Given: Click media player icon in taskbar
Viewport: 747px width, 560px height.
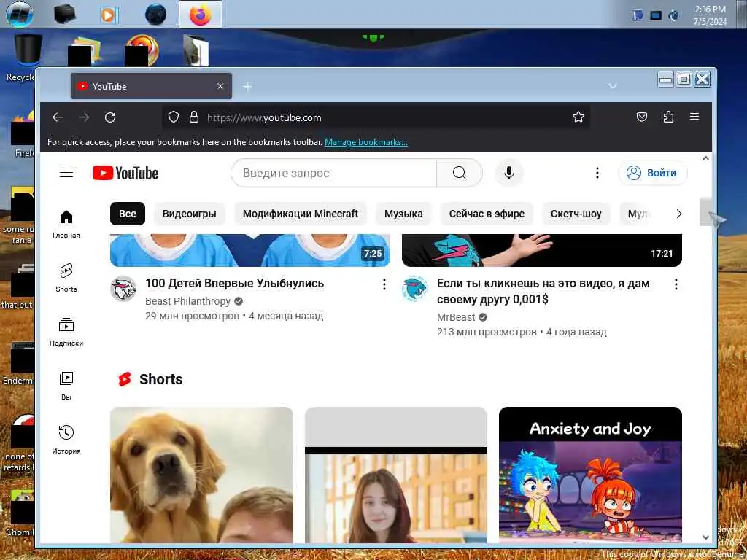Looking at the screenshot, I should [x=109, y=15].
